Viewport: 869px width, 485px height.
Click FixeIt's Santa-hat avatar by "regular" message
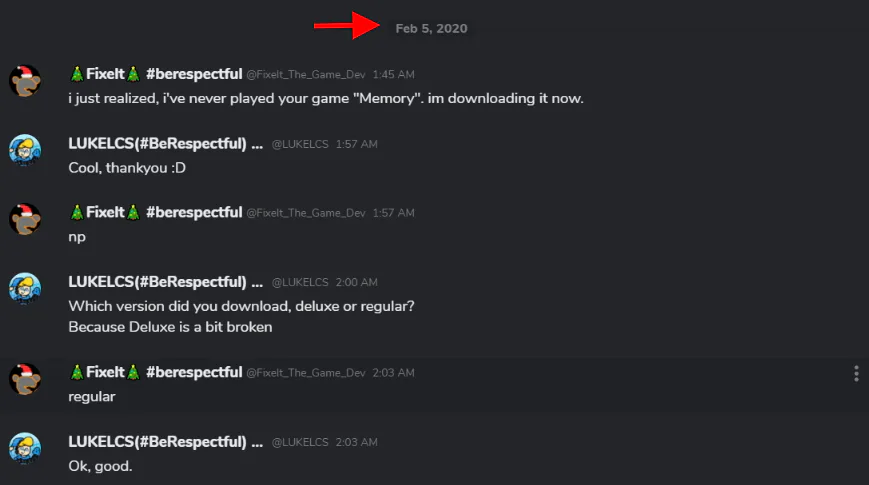point(25,379)
